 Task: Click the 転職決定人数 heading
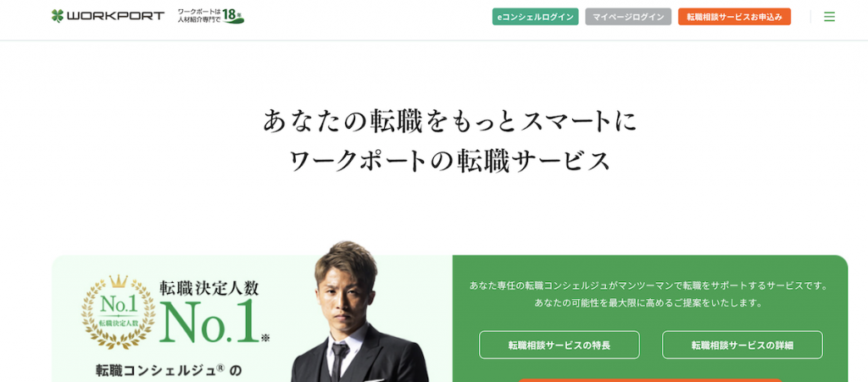pyautogui.click(x=209, y=288)
